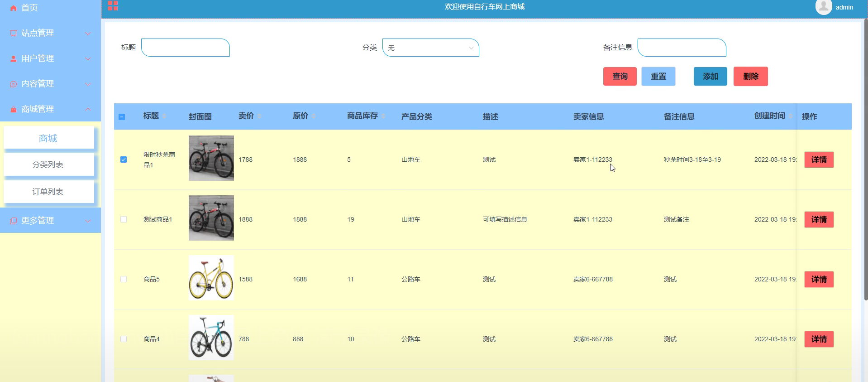Click the home icon beside 首页
This screenshot has height=382, width=868.
tap(13, 8)
